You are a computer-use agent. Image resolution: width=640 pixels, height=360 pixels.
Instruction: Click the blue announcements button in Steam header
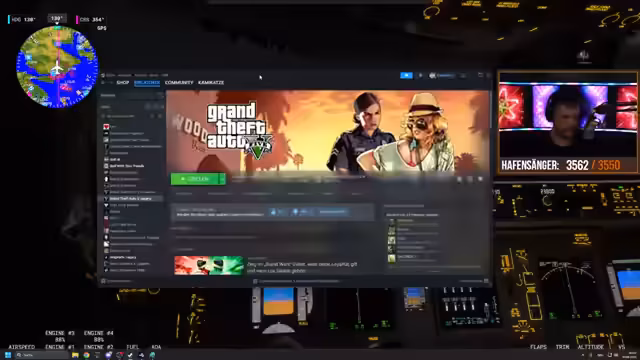[406, 76]
